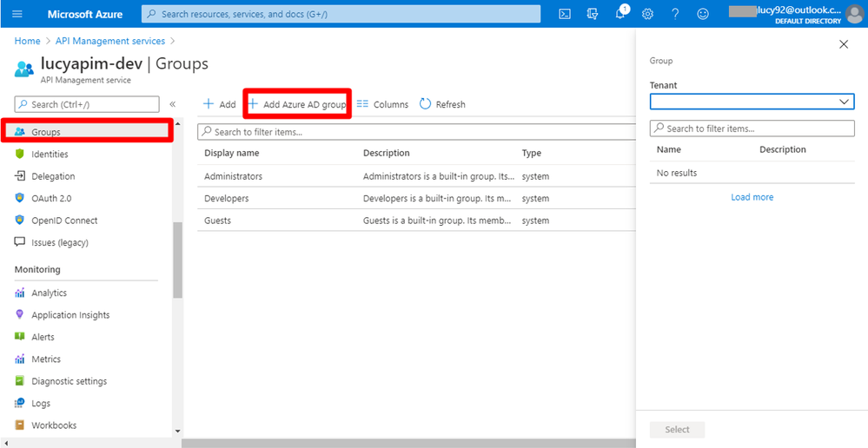Screen dimensions: 868x448
Task: Open Identities in the sidebar
Action: tap(50, 154)
